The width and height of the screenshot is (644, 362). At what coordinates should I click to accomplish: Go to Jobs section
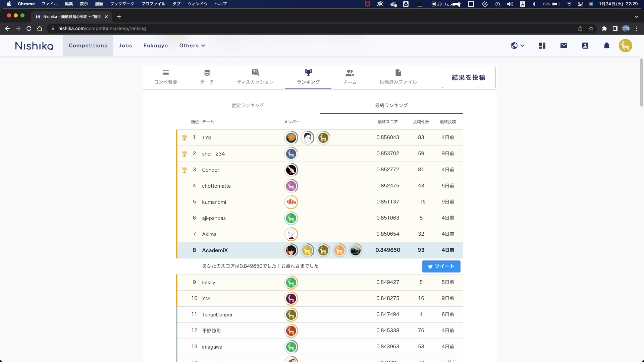click(125, 46)
